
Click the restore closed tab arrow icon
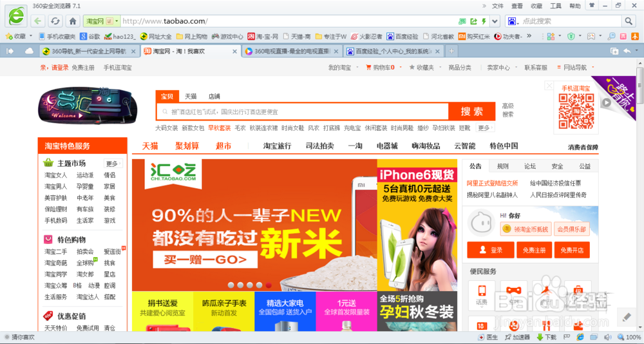(627, 51)
